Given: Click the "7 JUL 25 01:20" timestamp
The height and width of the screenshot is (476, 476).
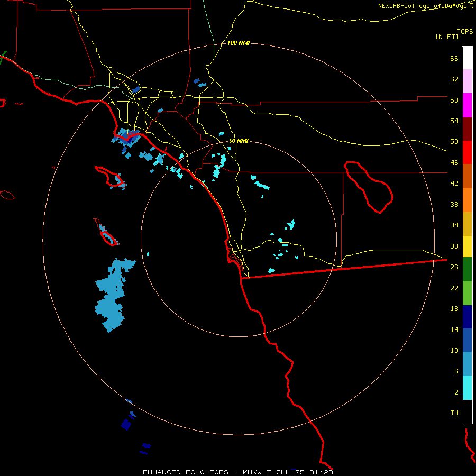Looking at the screenshot, I should click(x=300, y=472).
